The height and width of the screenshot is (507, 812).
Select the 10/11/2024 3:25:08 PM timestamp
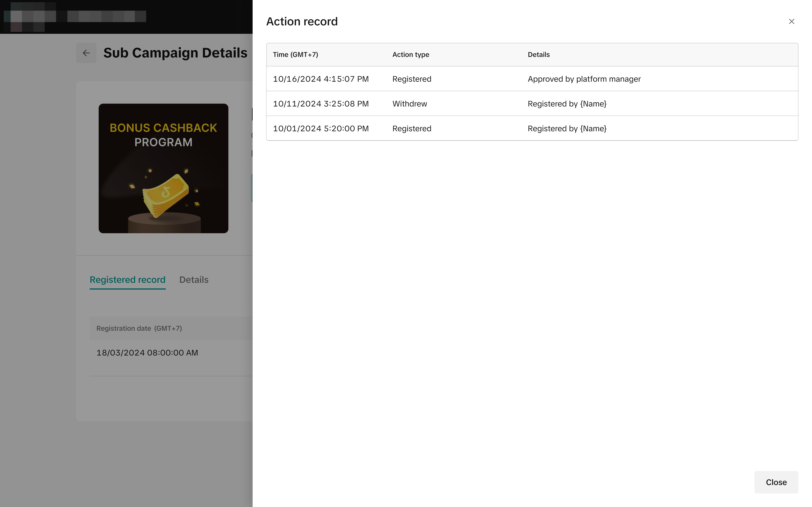[x=320, y=104]
